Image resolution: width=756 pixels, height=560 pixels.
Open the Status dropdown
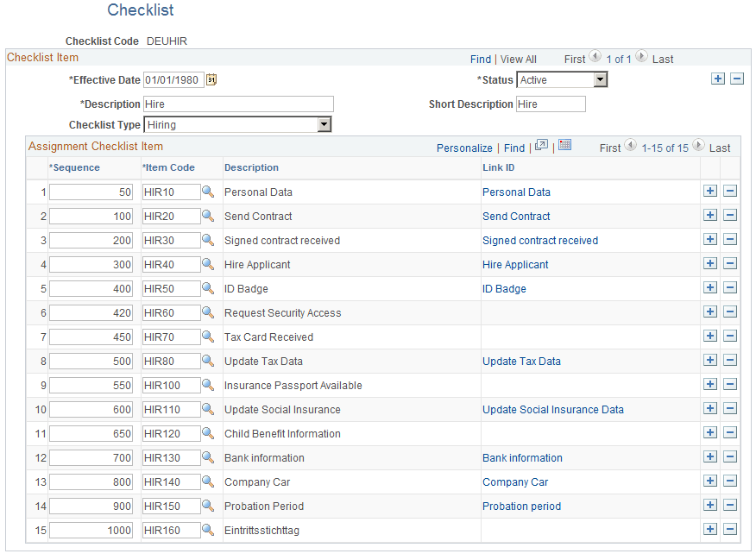coord(600,79)
